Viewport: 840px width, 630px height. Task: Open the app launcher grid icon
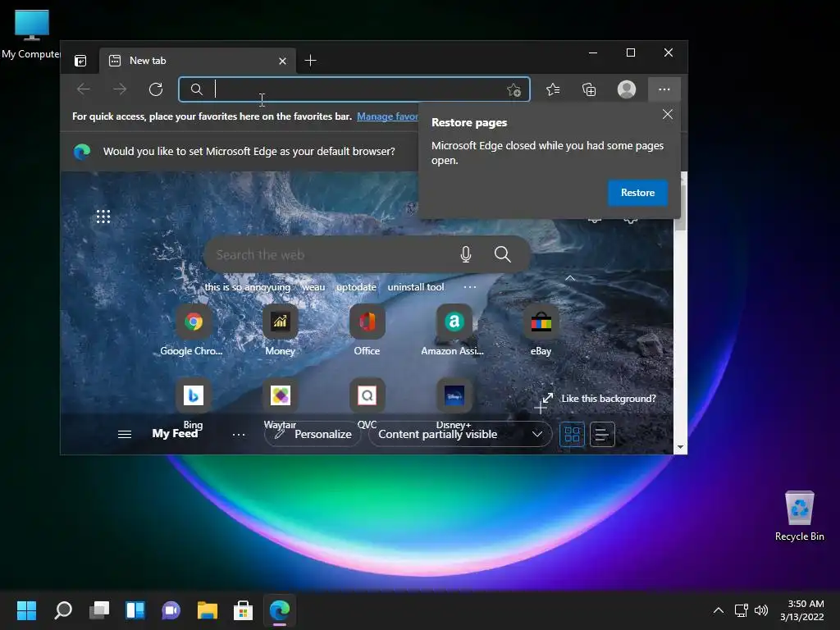tap(103, 217)
